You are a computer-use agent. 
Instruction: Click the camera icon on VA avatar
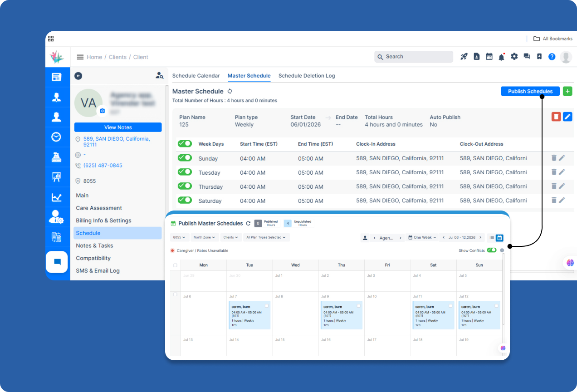(102, 111)
